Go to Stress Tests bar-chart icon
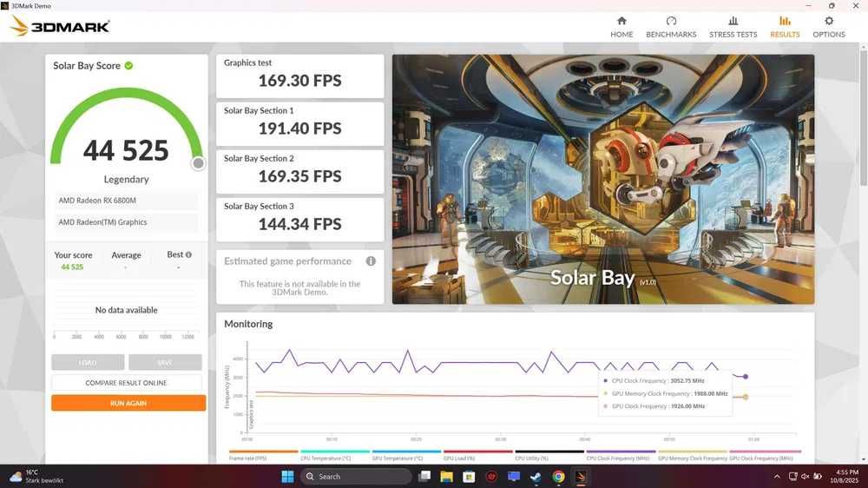The image size is (868, 488). [x=733, y=21]
